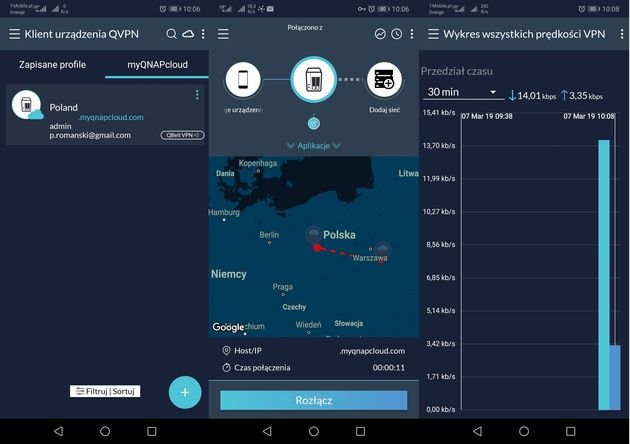Open hamburger menu in Połączono z screen

point(223,34)
